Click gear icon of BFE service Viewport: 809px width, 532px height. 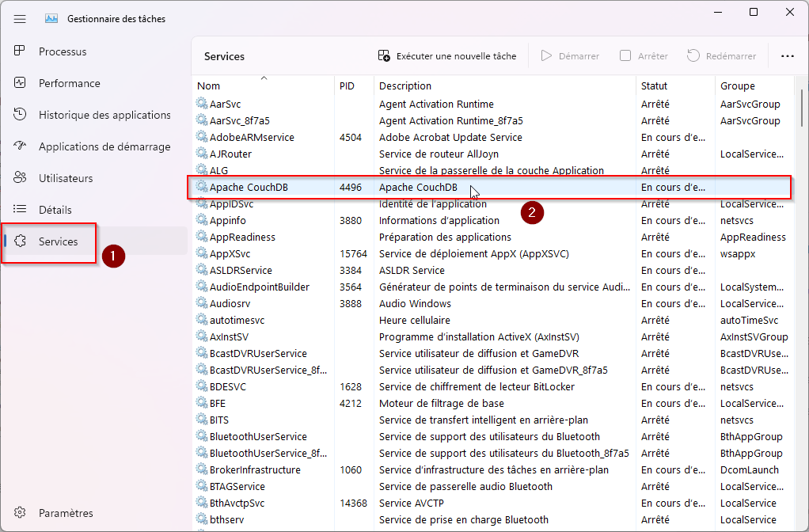coord(201,402)
